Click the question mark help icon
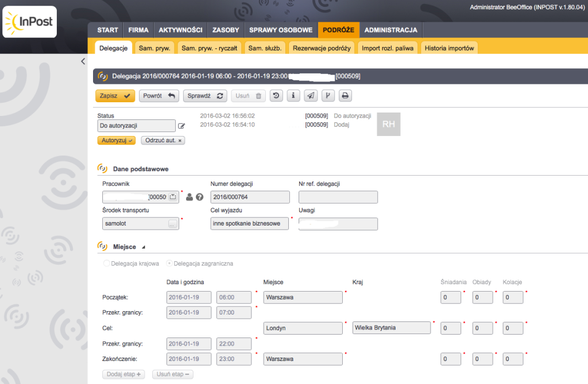The image size is (588, 384). point(200,197)
